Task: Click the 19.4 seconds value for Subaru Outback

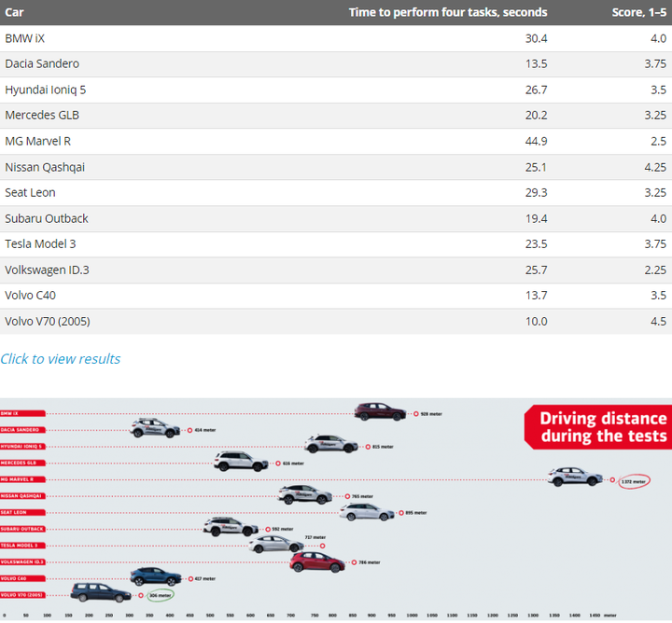Action: [x=536, y=218]
